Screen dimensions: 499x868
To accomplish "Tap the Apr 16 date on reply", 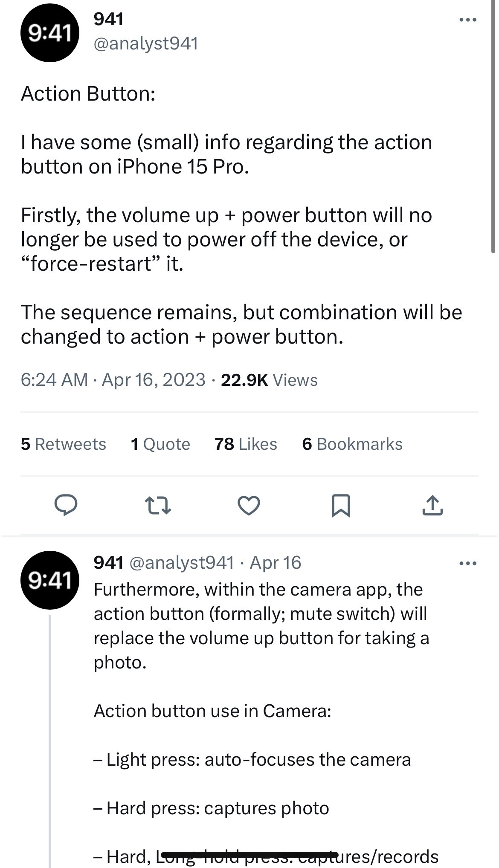I will tap(276, 563).
